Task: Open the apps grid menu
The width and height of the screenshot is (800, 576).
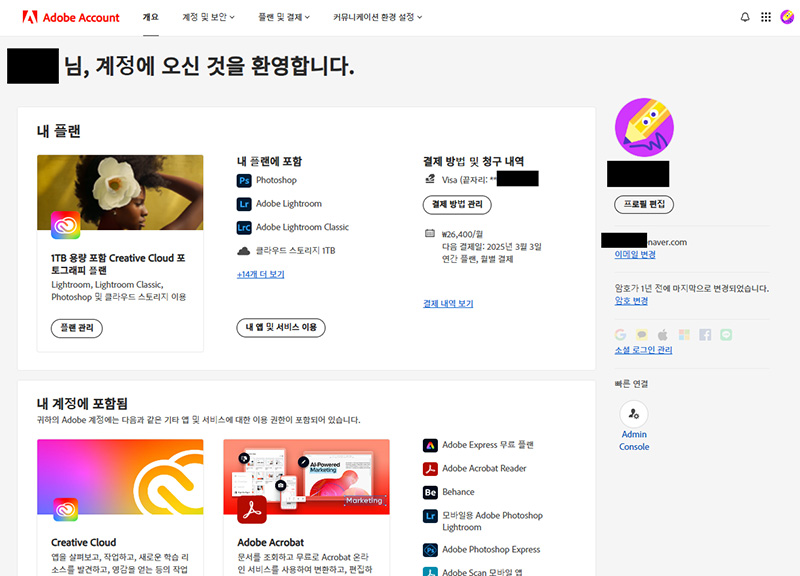Action: (766, 17)
